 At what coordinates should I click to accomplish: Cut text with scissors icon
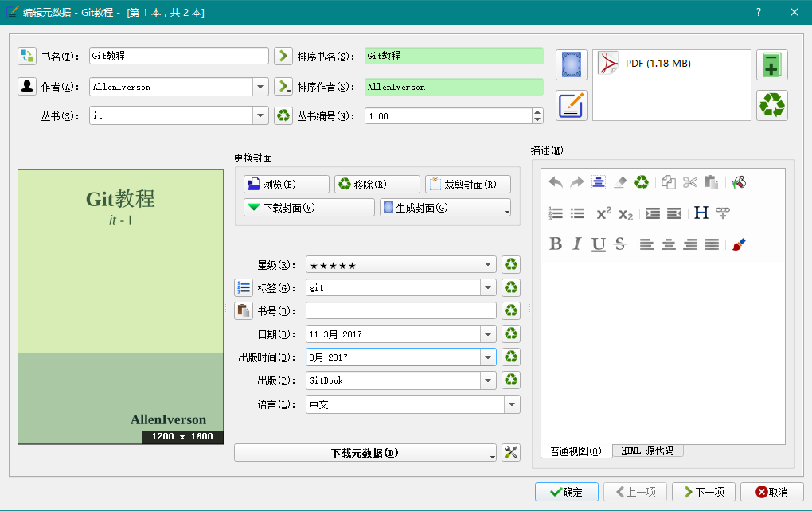(x=689, y=182)
